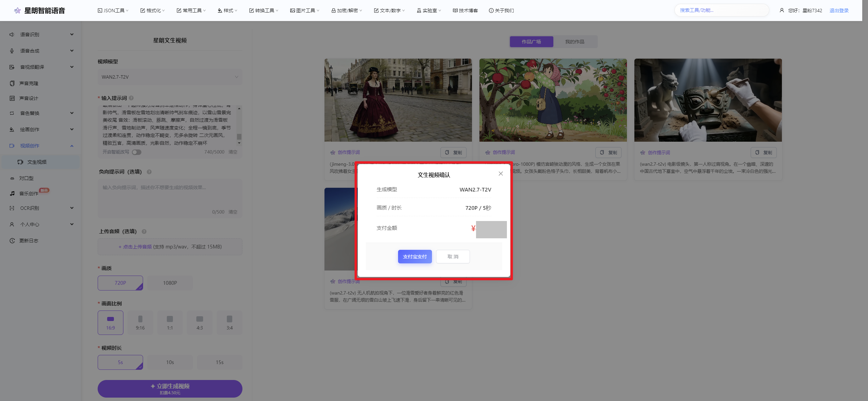Expand the OCR识别 sidebar chevron
868x401 pixels.
(72, 208)
